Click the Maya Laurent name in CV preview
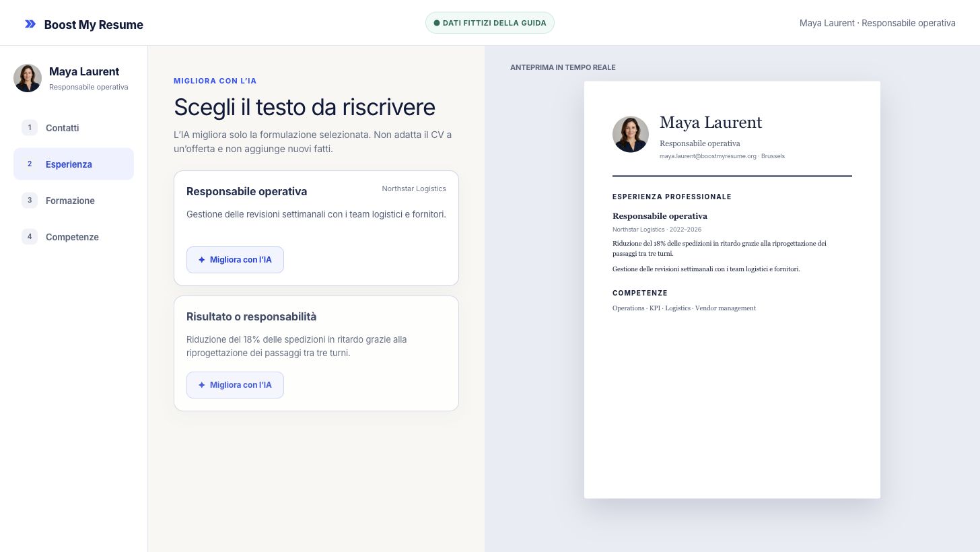Screen dimensions: 980x552 click(711, 123)
